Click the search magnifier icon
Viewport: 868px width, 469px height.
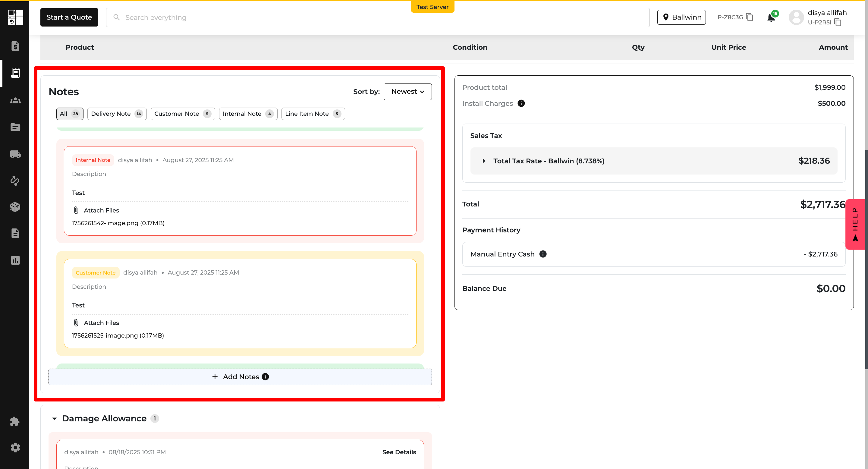click(117, 17)
